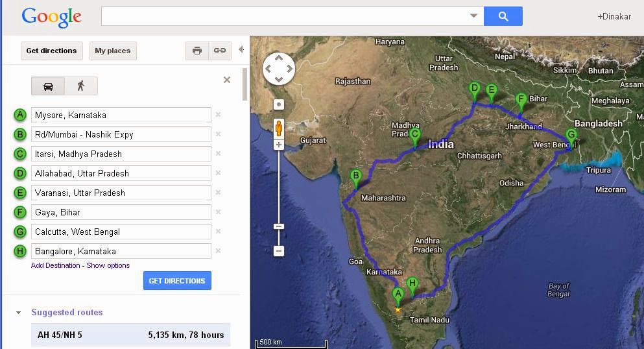
Task: Click green waypoint H marker in list
Action: (19, 251)
